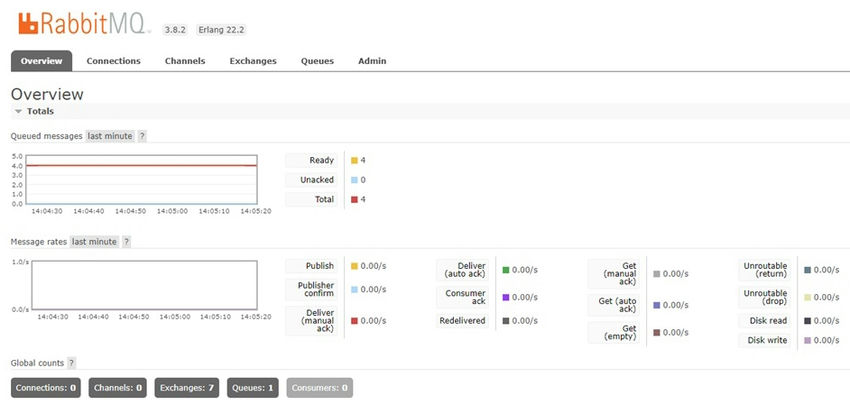Click the Get (manual ack) label
The image size is (850, 405).
[614, 274]
